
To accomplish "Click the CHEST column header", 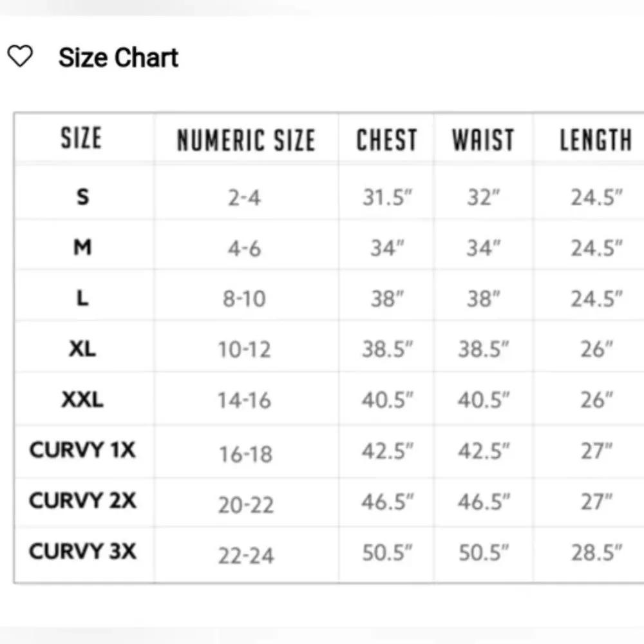I will pyautogui.click(x=386, y=140).
